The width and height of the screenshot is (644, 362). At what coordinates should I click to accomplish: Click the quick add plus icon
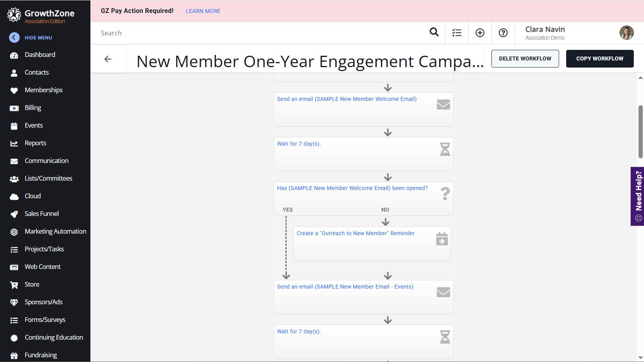coord(480,33)
